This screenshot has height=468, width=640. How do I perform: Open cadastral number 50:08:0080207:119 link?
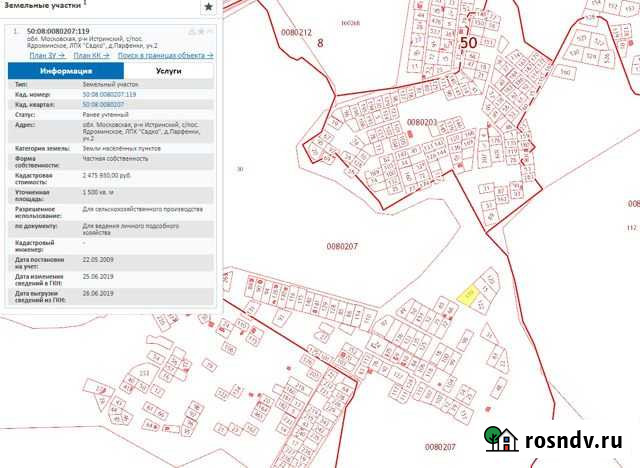click(109, 94)
